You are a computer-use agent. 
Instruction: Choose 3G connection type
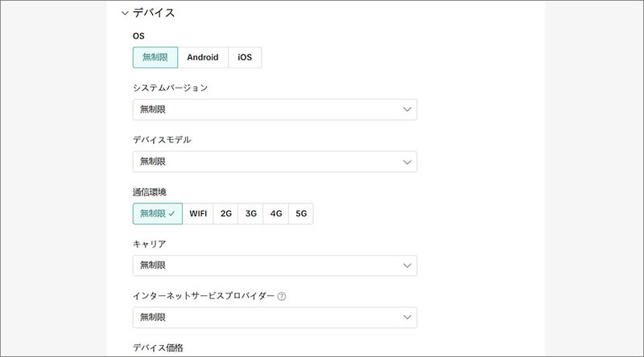point(251,214)
